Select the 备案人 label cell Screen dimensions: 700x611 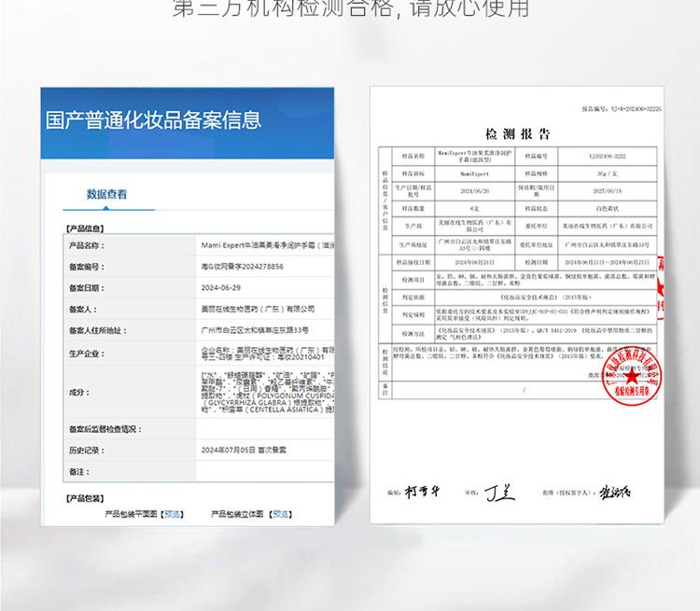click(x=130, y=309)
